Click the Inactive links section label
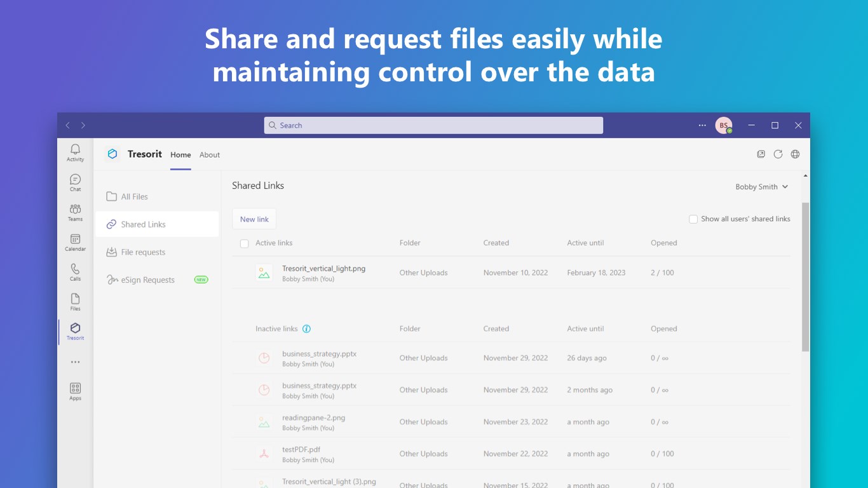This screenshot has height=488, width=868. pos(276,329)
